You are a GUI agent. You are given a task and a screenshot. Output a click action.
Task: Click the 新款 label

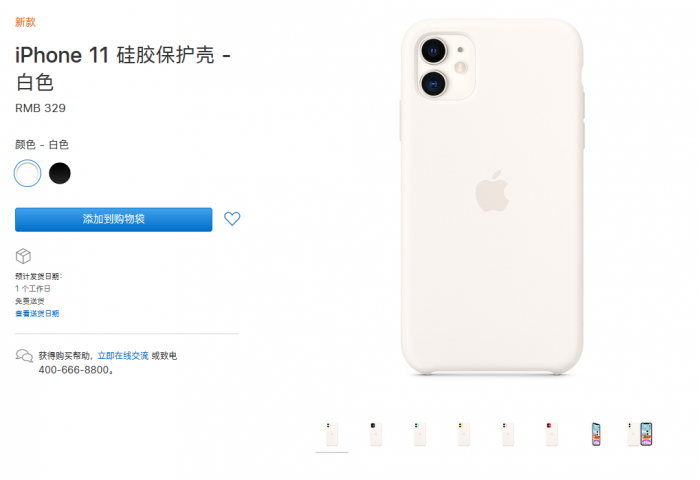25,22
